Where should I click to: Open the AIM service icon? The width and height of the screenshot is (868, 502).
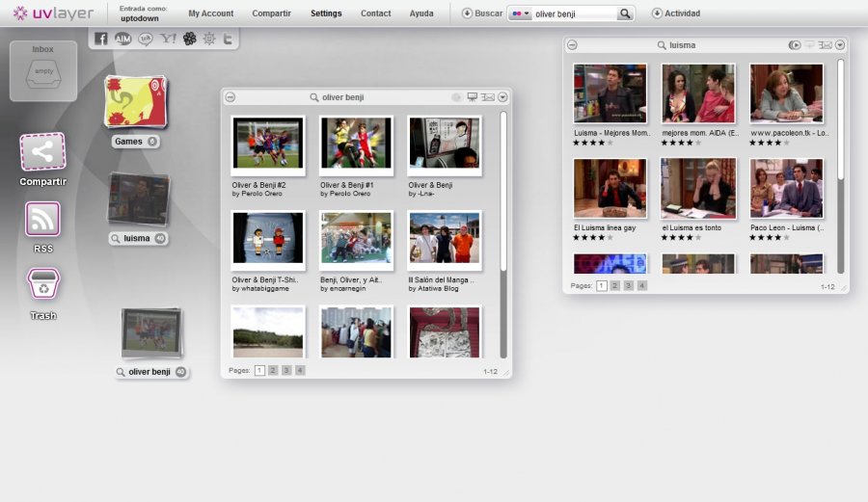click(x=123, y=40)
